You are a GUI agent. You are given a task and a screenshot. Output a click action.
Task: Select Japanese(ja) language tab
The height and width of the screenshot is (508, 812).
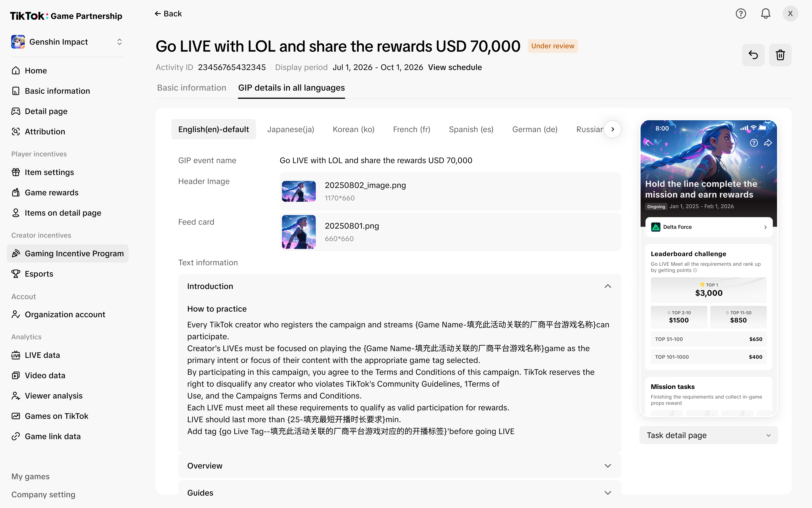pyautogui.click(x=291, y=129)
